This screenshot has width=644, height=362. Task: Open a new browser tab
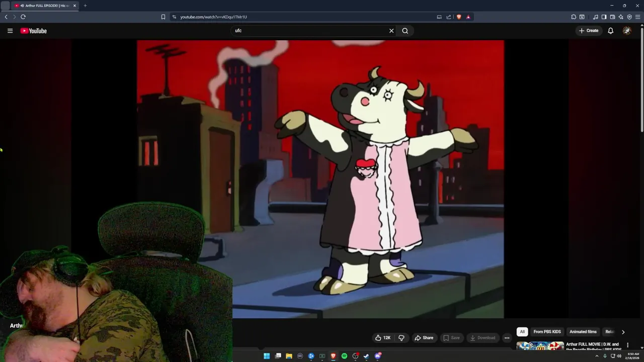85,6
